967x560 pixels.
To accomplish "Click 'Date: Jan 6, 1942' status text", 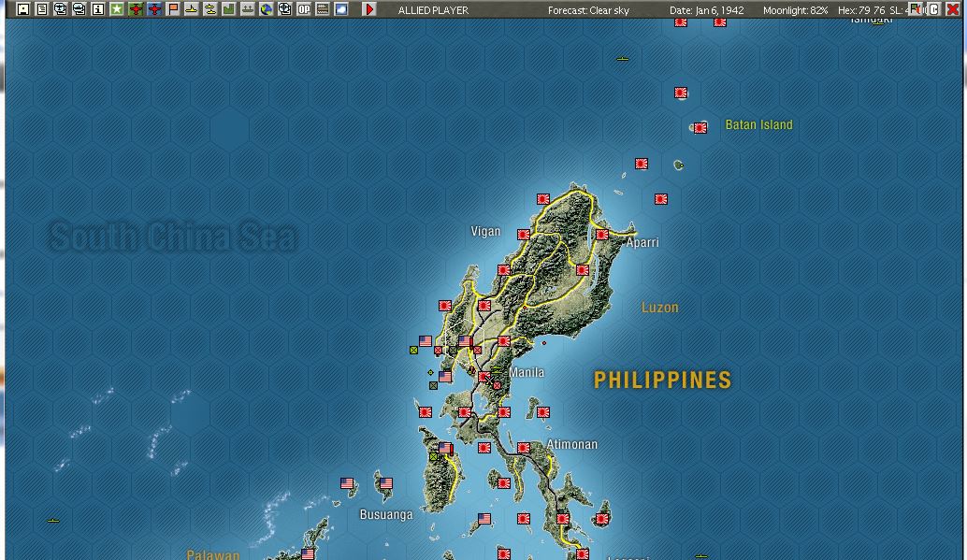I will click(707, 10).
